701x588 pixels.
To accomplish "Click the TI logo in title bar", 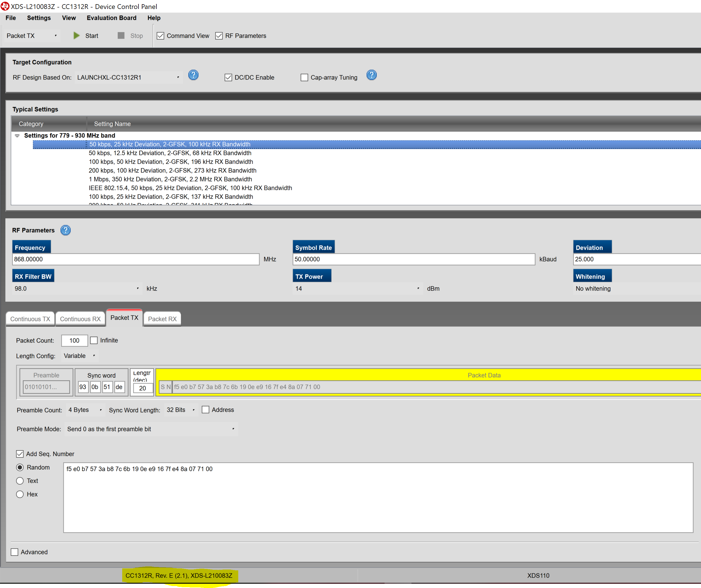I will (x=5, y=6).
